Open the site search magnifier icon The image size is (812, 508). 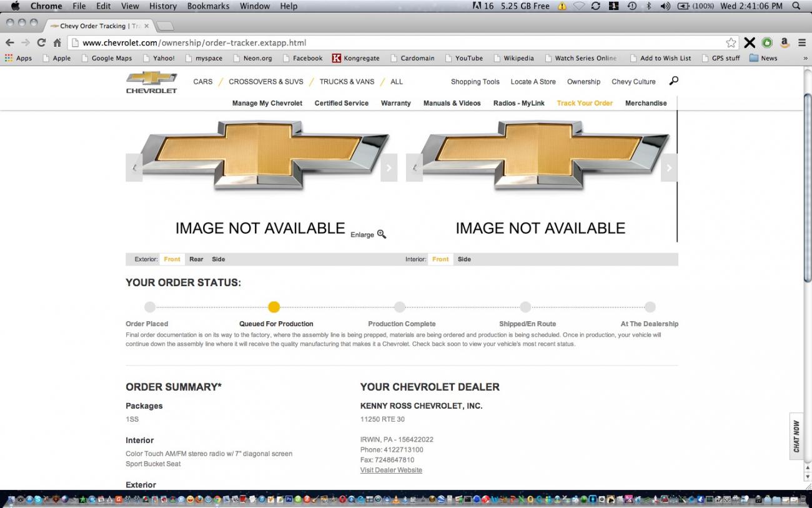tap(673, 81)
